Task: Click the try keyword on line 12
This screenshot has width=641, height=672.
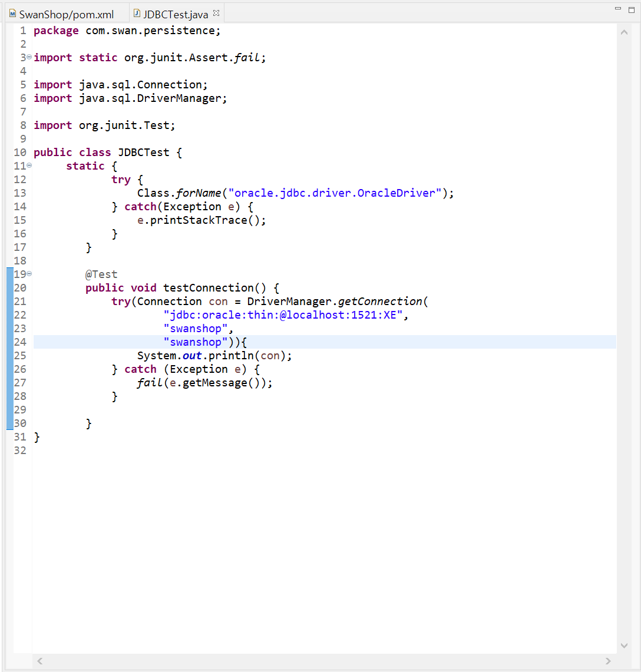Action: coord(121,180)
